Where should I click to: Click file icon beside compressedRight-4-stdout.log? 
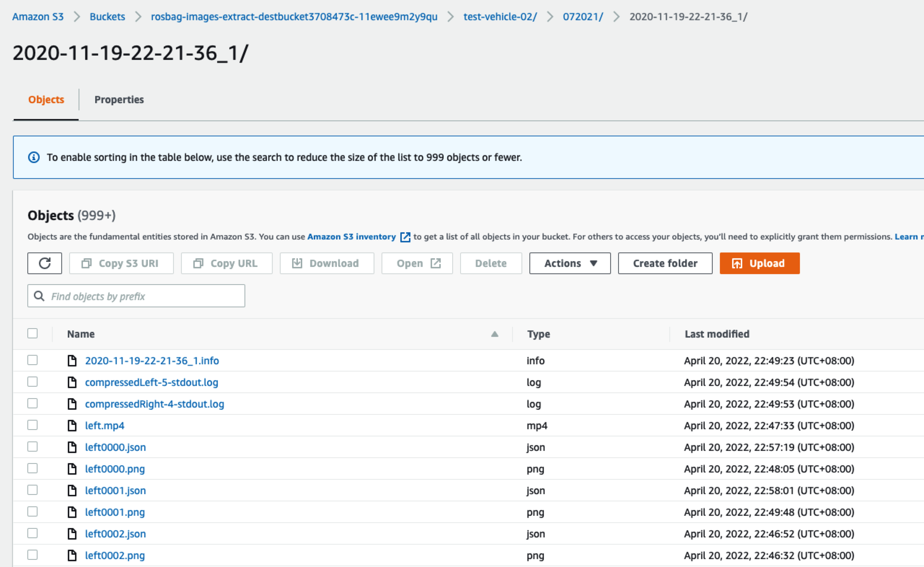[72, 404]
